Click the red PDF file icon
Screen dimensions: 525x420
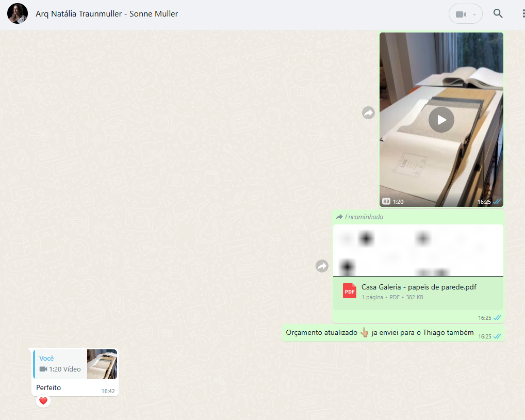click(349, 290)
